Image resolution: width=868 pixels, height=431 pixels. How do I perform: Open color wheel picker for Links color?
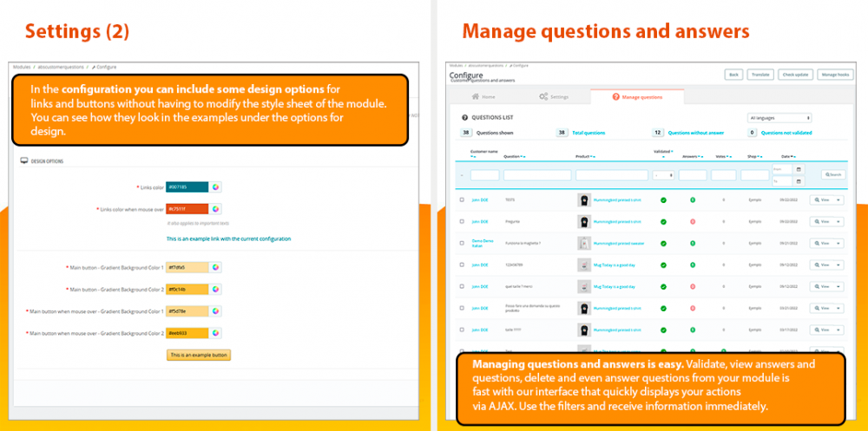(215, 187)
